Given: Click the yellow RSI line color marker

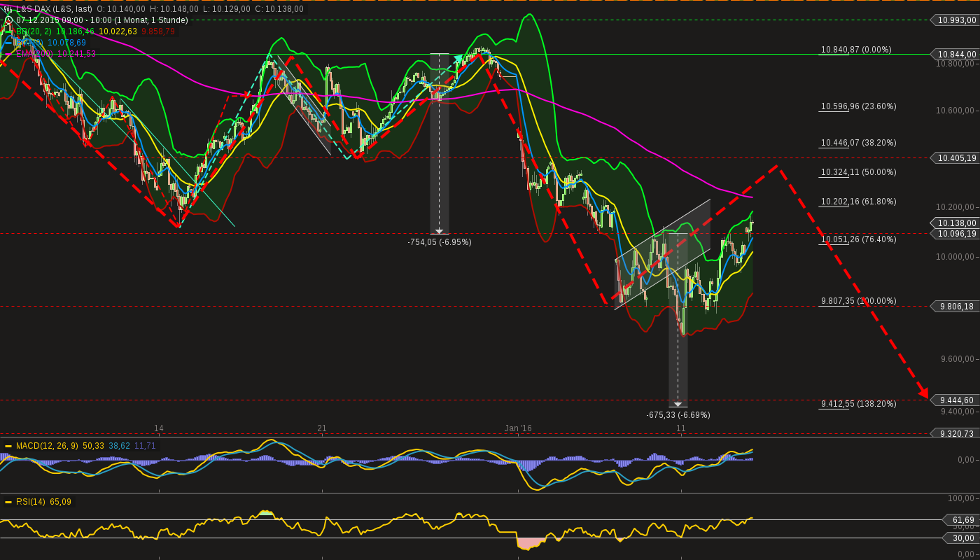Looking at the screenshot, I should pyautogui.click(x=8, y=502).
